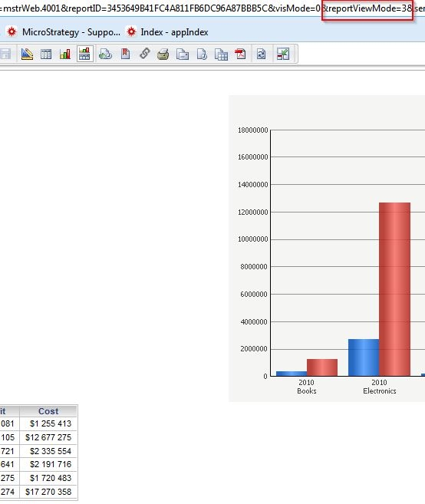Open the MicroStrategy - Suppo... bookmark

click(x=64, y=31)
